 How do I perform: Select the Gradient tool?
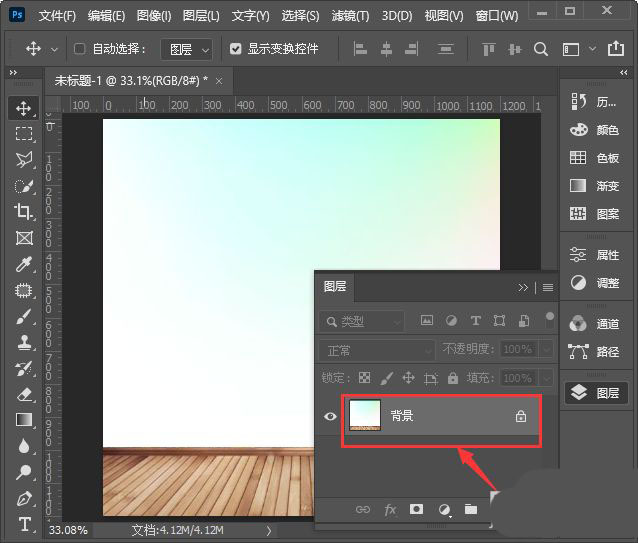pyautogui.click(x=24, y=420)
